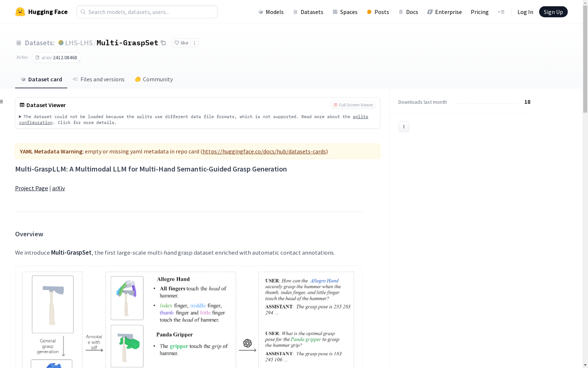Click the LHS-LHS owner name link
Screen dimensions: 588x368
click(79, 43)
